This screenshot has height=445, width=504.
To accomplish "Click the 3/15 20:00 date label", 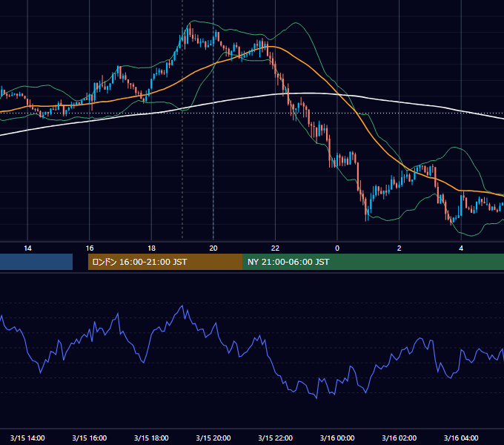I will [213, 438].
